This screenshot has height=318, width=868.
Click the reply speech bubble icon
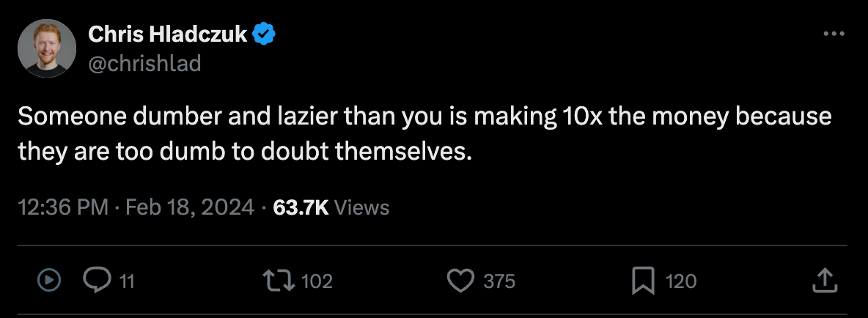point(96,280)
